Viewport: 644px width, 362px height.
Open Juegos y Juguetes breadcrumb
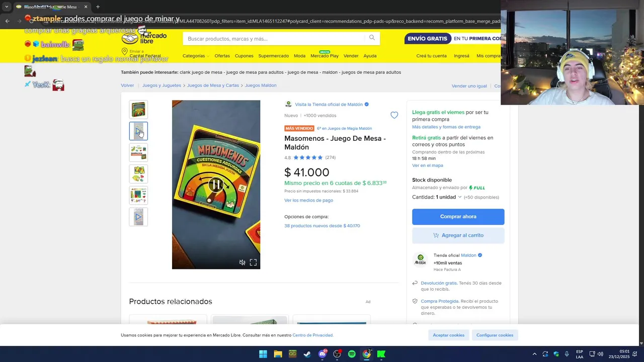pos(162,85)
